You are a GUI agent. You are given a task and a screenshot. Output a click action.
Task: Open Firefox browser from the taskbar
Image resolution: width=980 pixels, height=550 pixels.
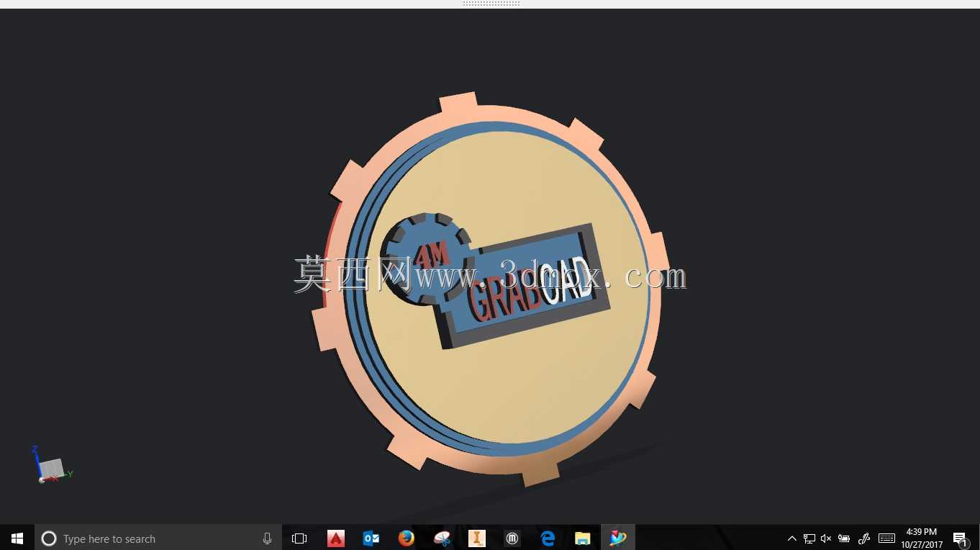(x=407, y=538)
